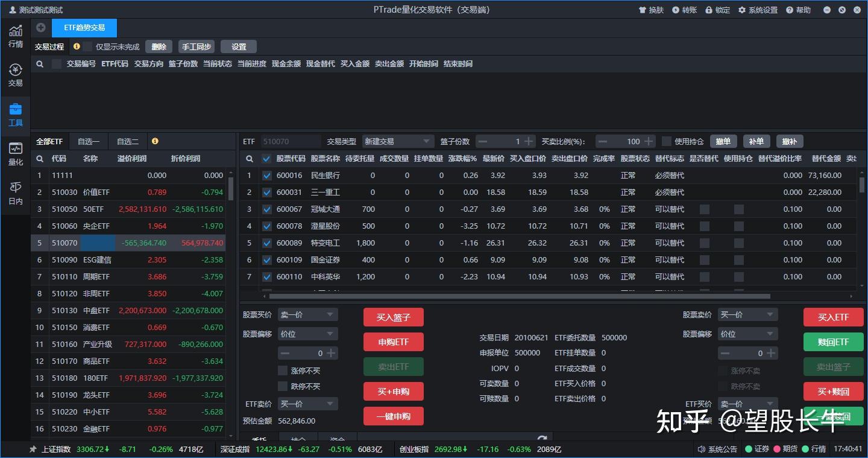Click the ETF code input field 510070
868x458 pixels.
291,141
